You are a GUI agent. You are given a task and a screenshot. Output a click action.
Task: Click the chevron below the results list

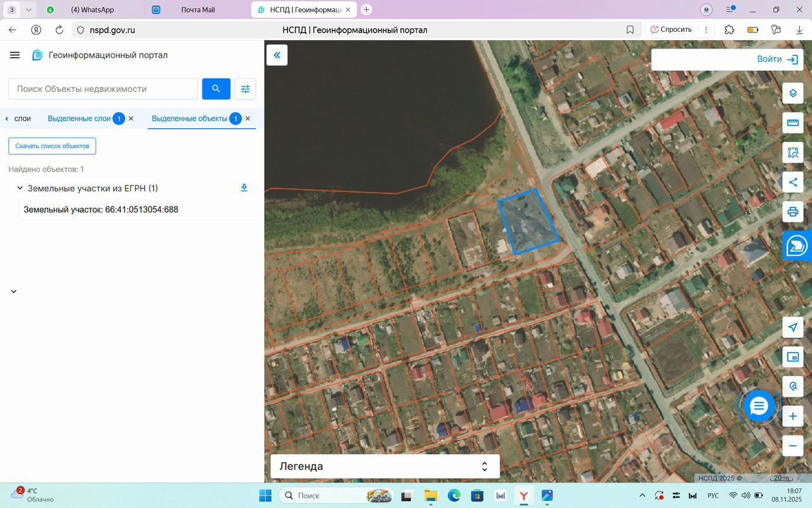pos(14,291)
